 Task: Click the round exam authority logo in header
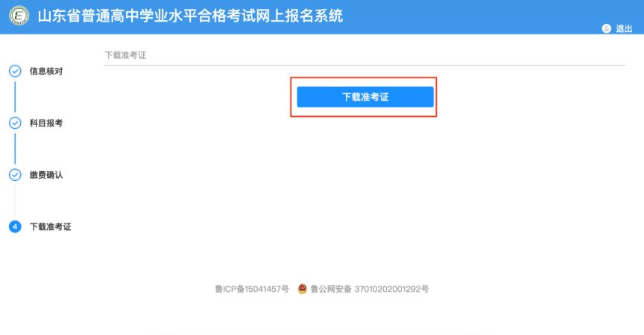(x=19, y=16)
